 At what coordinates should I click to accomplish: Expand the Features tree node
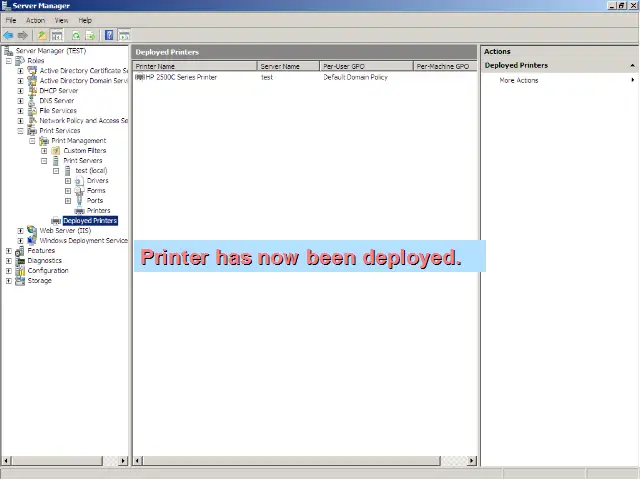tap(8, 251)
